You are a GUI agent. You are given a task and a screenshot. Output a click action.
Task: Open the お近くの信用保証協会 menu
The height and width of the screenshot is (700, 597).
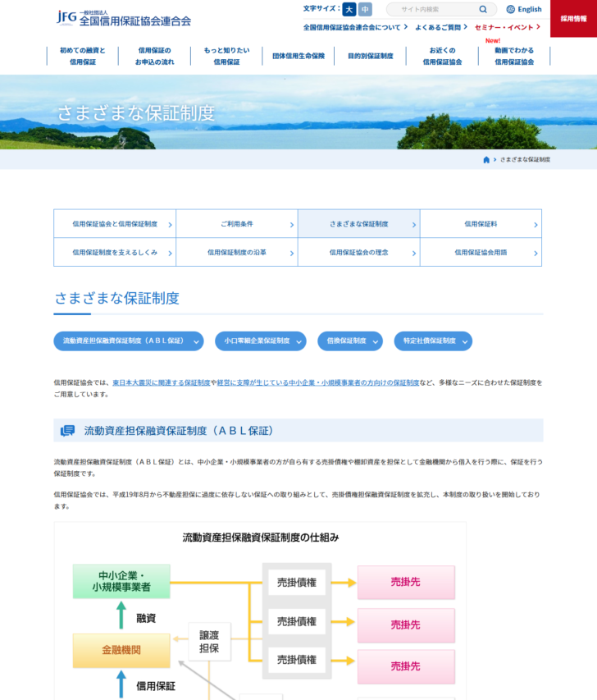[x=442, y=57]
